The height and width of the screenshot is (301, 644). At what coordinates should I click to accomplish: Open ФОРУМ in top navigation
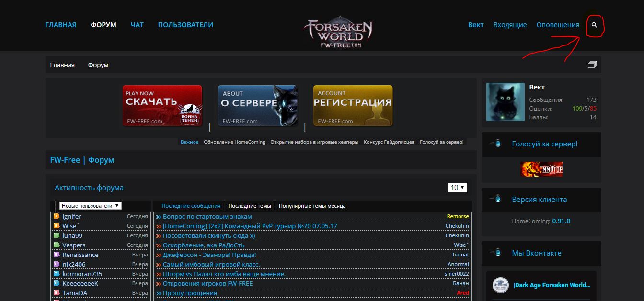(x=103, y=25)
